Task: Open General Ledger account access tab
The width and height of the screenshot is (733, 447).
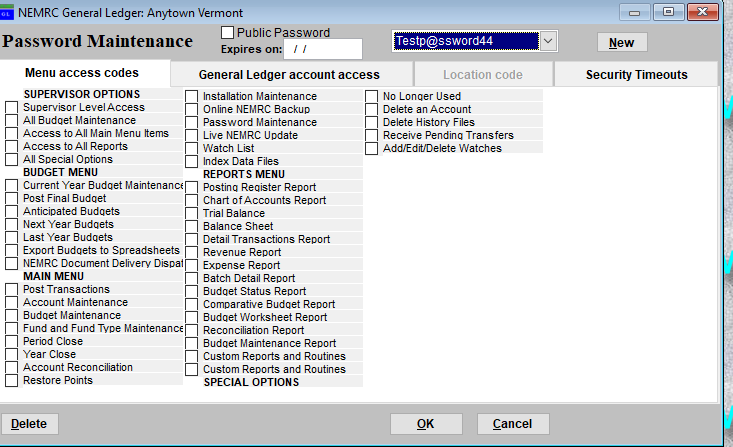Action: point(289,75)
